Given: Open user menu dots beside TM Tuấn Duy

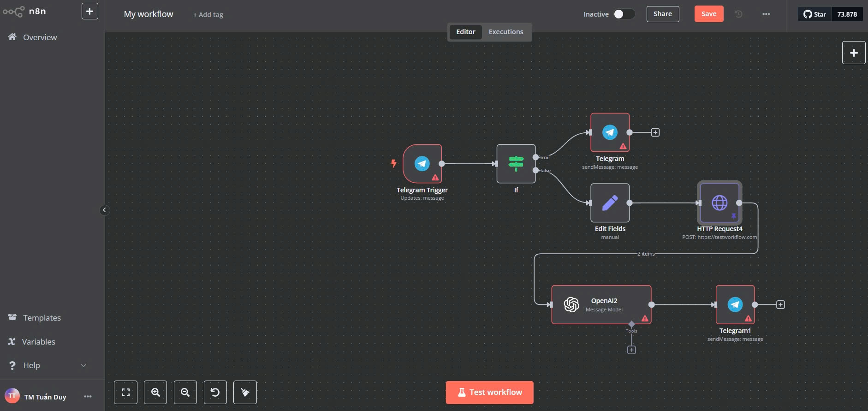Looking at the screenshot, I should 88,397.
